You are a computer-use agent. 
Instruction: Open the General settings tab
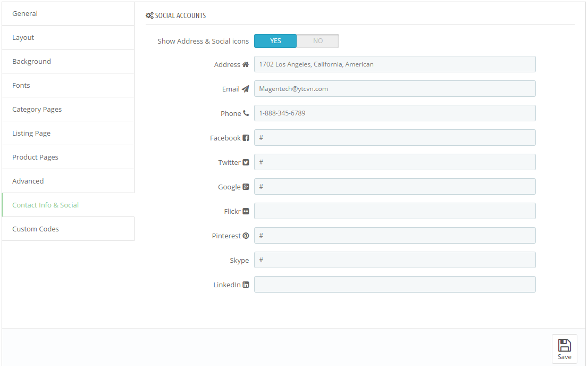pyautogui.click(x=68, y=13)
